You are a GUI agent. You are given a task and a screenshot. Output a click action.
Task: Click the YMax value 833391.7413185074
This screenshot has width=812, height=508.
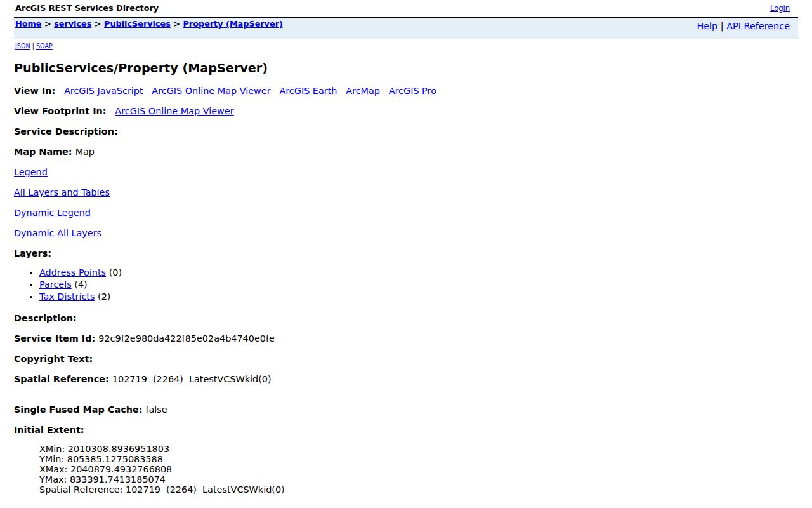point(117,479)
